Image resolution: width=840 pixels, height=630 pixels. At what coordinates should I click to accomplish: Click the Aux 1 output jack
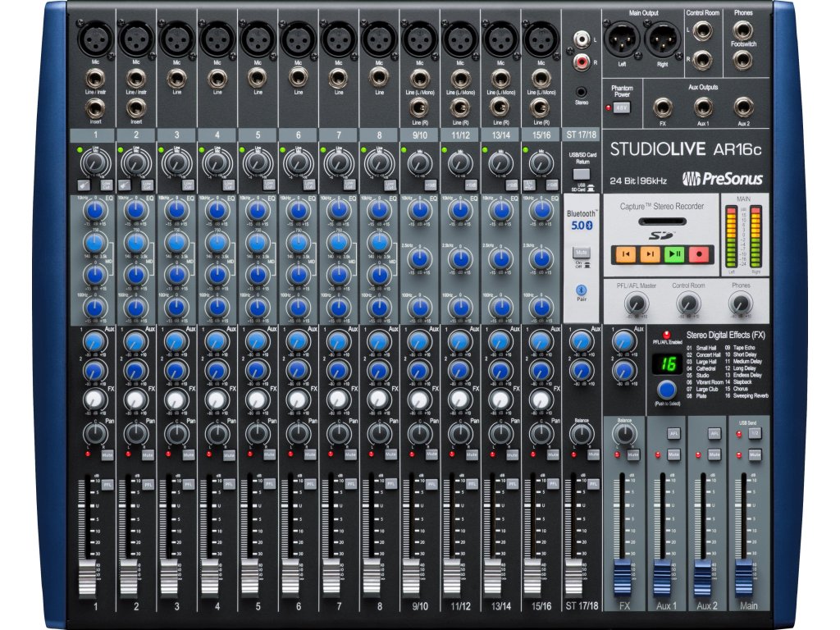click(x=703, y=107)
